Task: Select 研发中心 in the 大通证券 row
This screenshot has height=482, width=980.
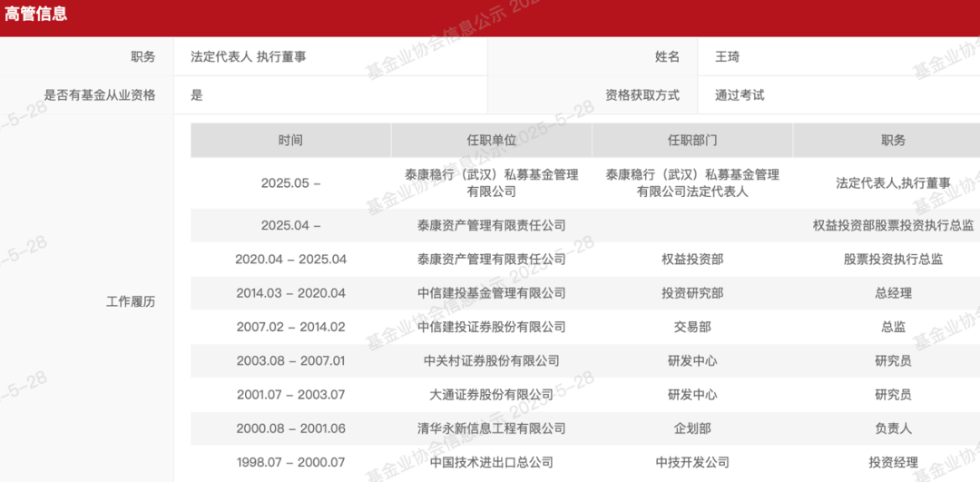Action: (692, 395)
